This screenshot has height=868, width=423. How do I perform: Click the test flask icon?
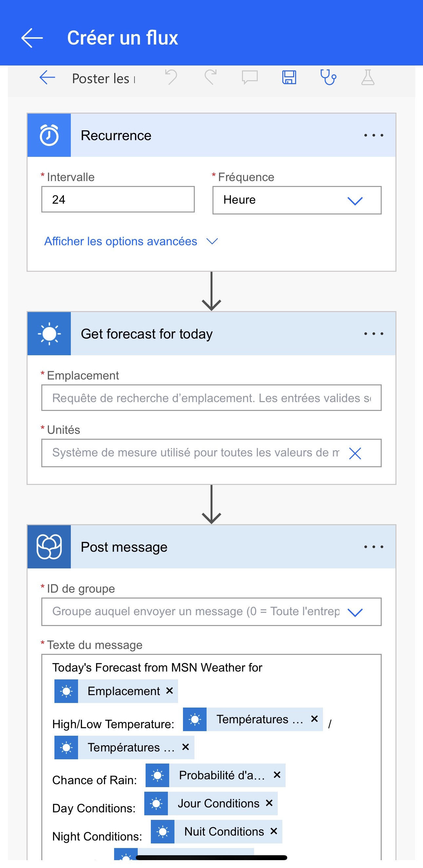pyautogui.click(x=368, y=78)
